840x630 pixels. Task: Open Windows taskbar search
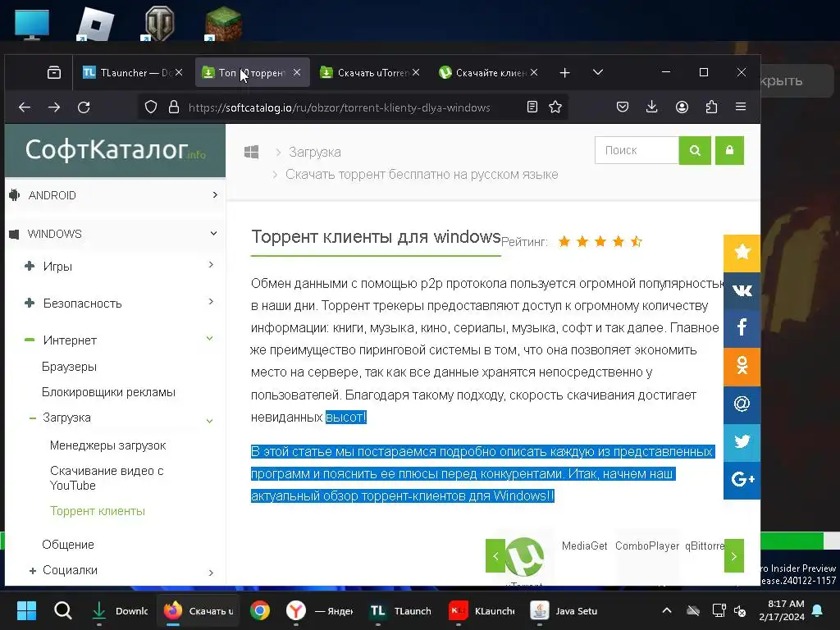click(62, 610)
